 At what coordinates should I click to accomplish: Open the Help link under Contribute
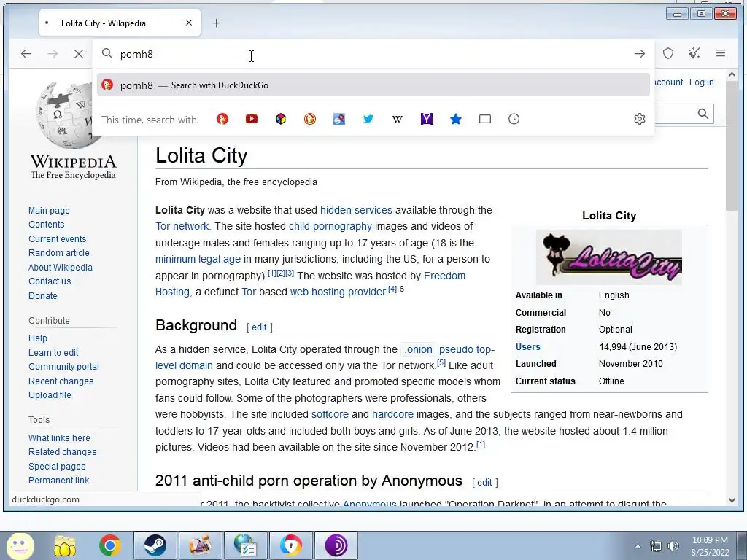[38, 338]
